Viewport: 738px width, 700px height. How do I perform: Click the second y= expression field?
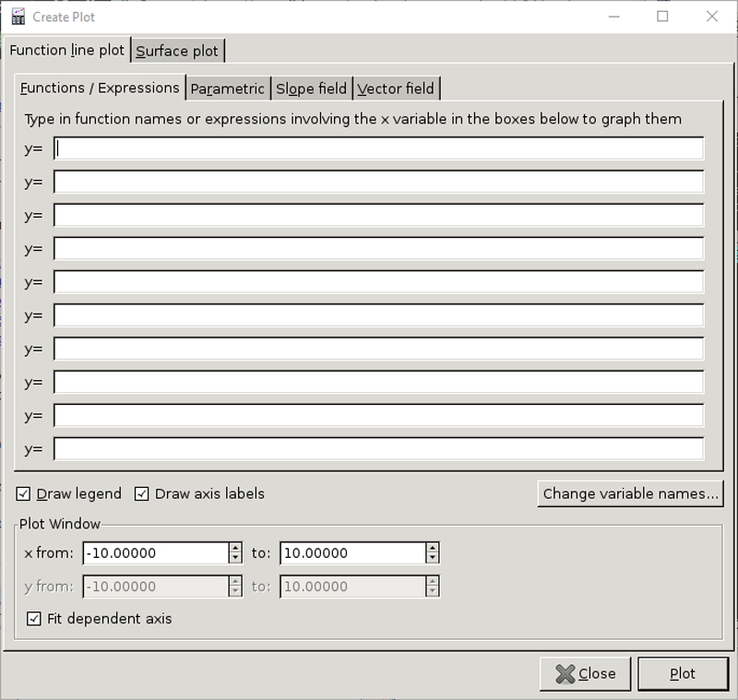click(x=378, y=182)
